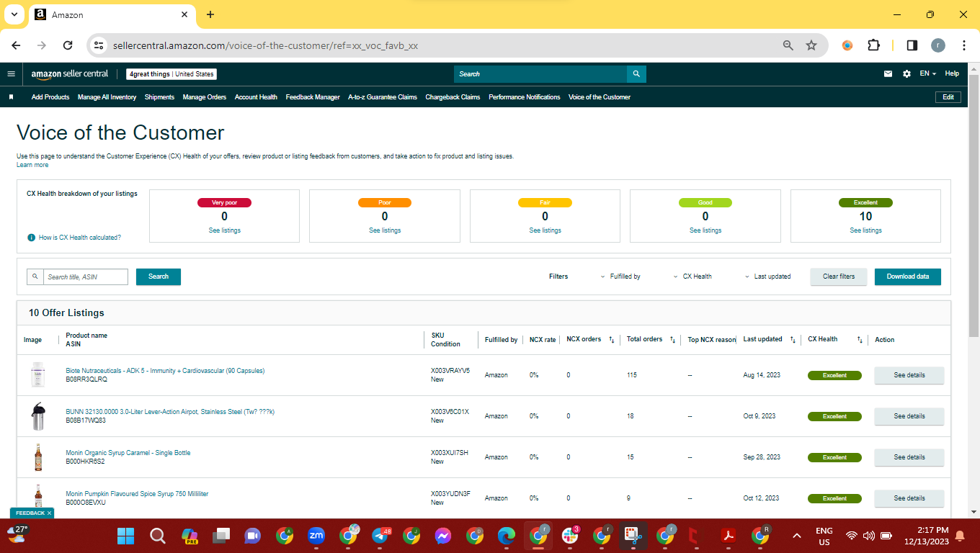Image resolution: width=980 pixels, height=553 pixels.
Task: See listings under the Very poor category
Action: pos(225,230)
